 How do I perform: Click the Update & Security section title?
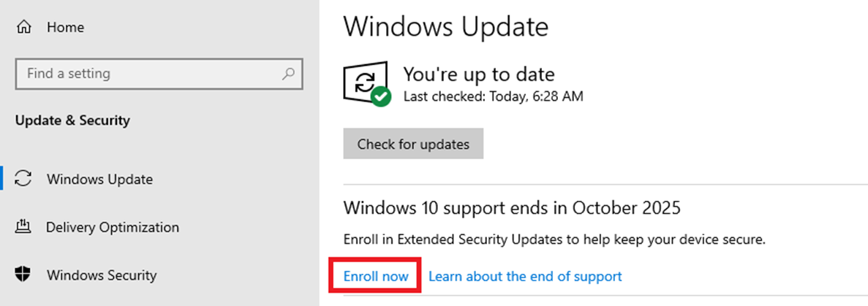72,121
